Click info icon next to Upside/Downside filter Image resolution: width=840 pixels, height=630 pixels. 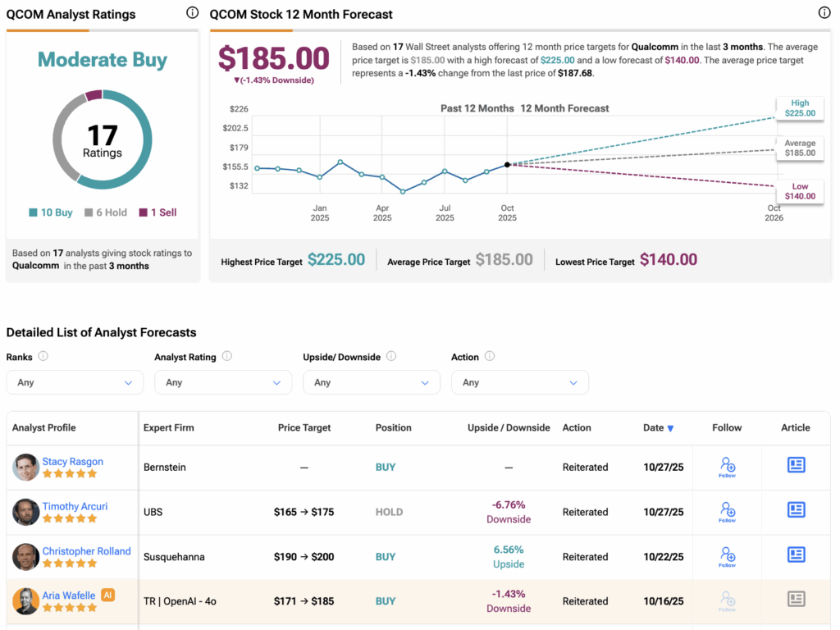click(391, 356)
